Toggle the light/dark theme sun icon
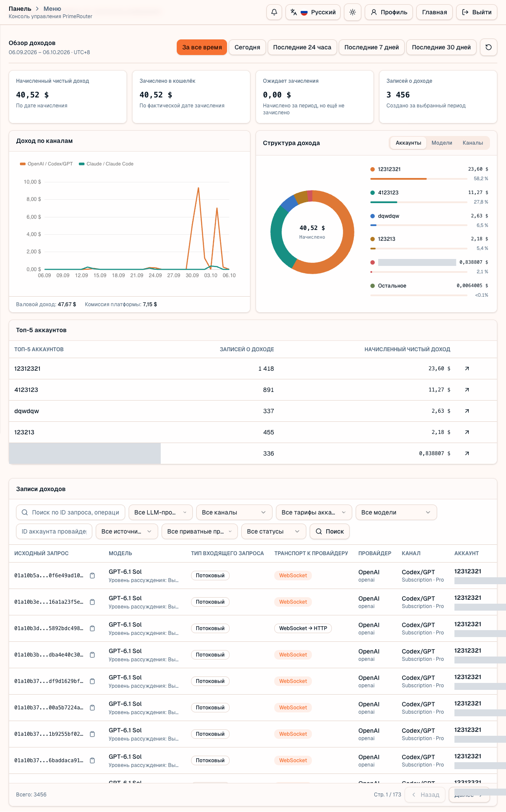This screenshot has width=506, height=812. [353, 12]
